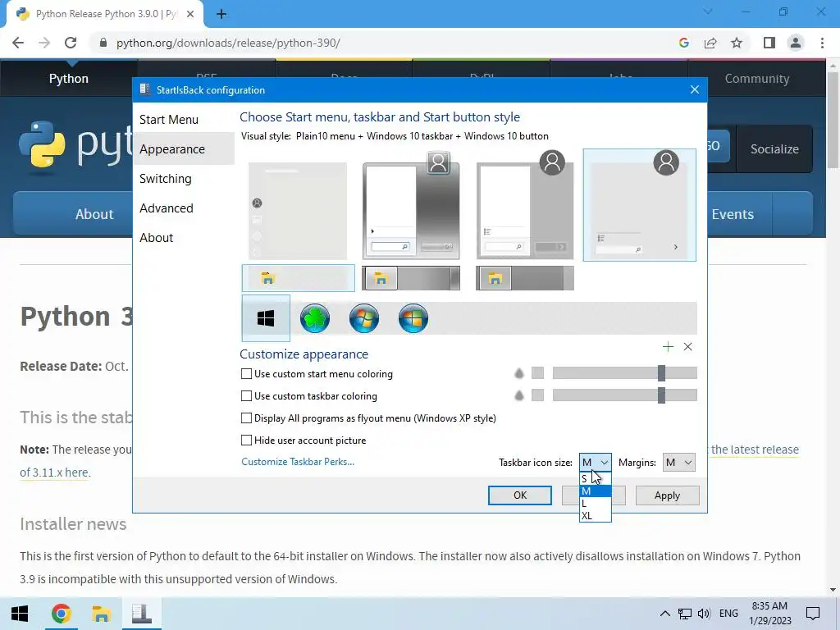Switch to the Advanced section
The height and width of the screenshot is (630, 840).
[183, 208]
